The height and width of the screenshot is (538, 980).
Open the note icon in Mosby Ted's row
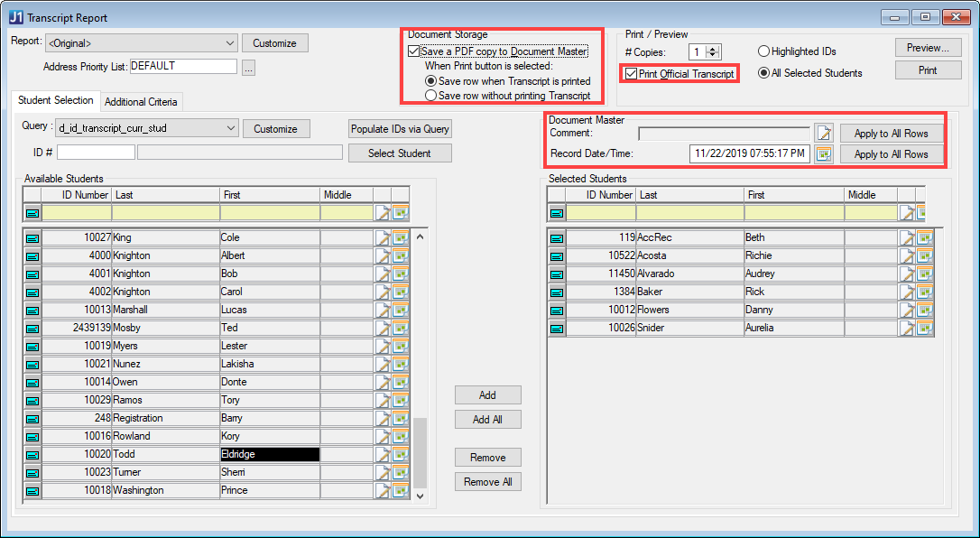coord(382,328)
